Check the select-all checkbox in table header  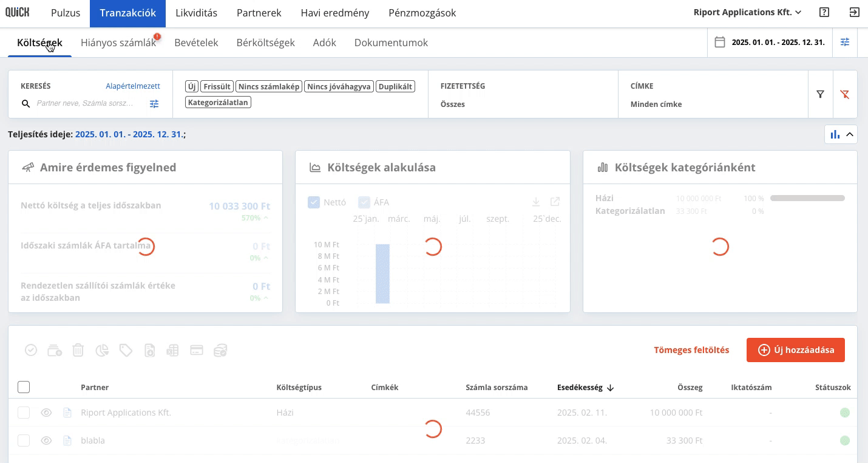pyautogui.click(x=24, y=387)
